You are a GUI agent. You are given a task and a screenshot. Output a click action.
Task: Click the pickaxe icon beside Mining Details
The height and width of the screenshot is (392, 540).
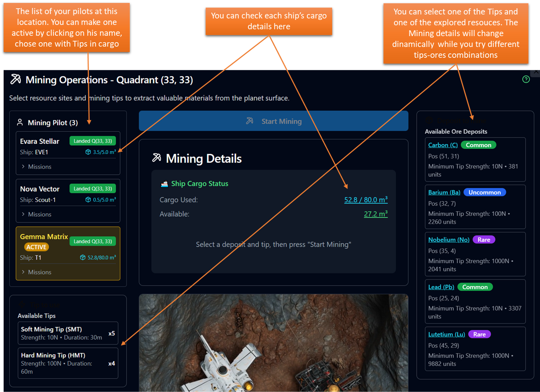156,158
